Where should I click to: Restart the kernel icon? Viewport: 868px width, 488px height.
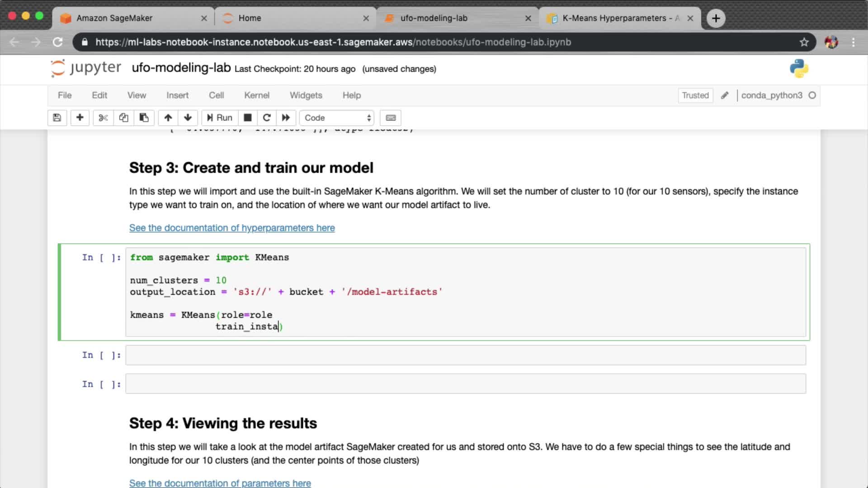(267, 118)
